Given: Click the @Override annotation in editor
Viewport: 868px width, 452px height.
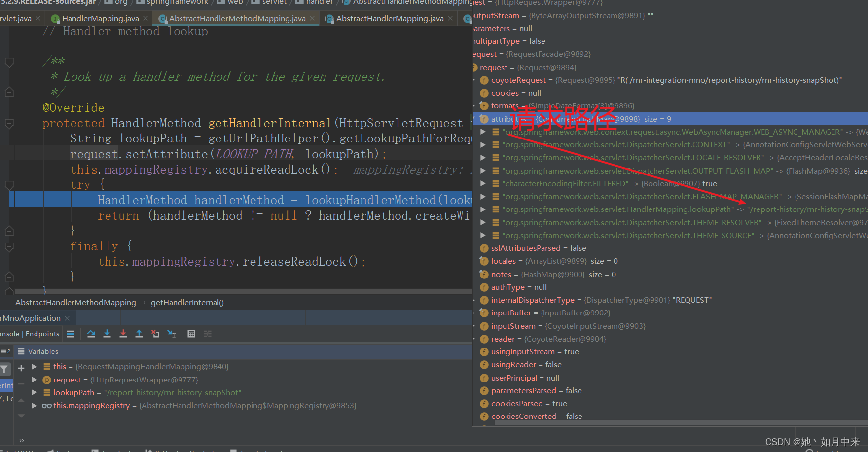Looking at the screenshot, I should [x=73, y=107].
